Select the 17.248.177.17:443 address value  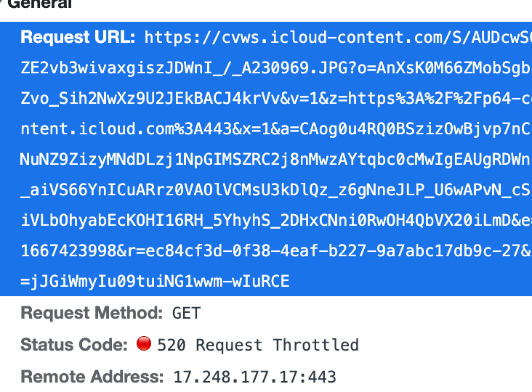click(254, 377)
